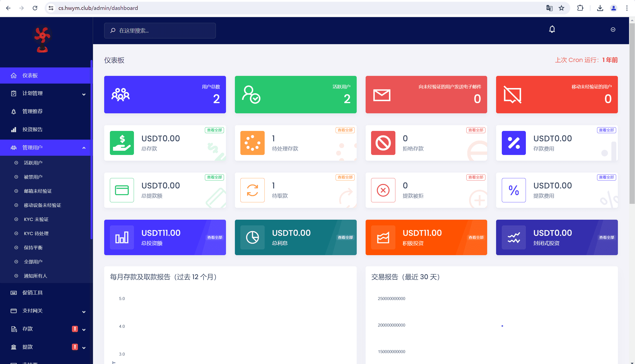
Task: Click the green total deposits hand icon
Action: 122,143
